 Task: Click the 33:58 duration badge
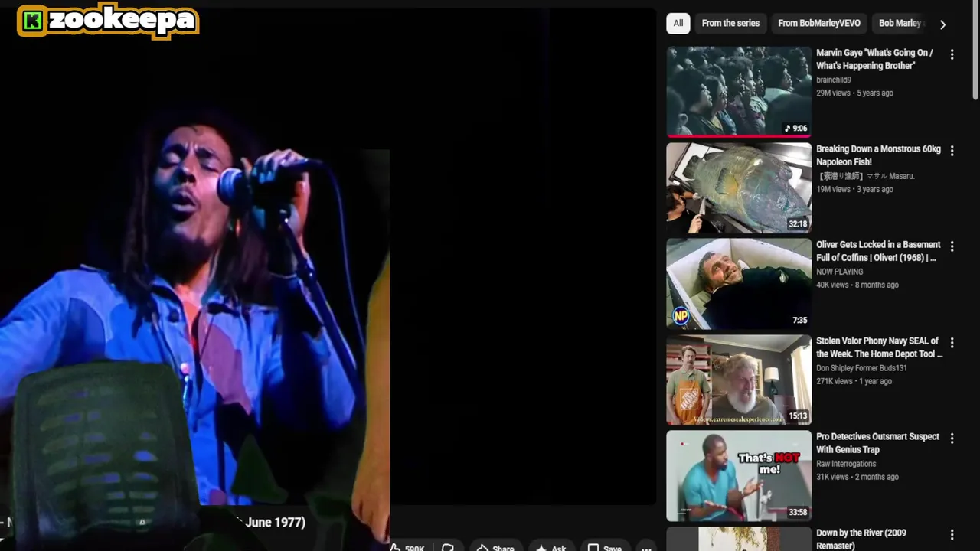pos(798,512)
